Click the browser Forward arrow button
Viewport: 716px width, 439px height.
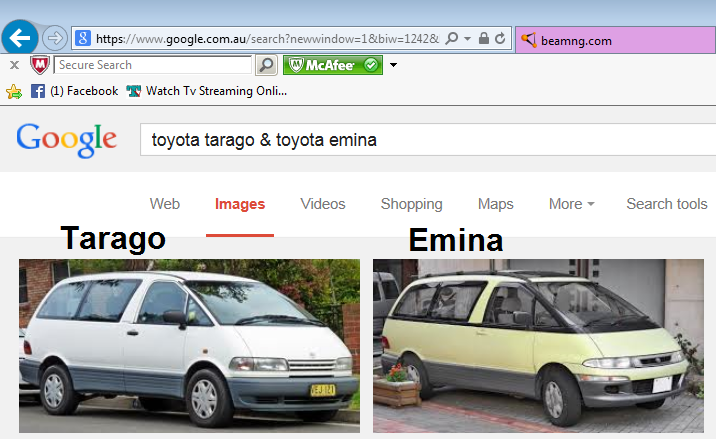pyautogui.click(x=55, y=38)
